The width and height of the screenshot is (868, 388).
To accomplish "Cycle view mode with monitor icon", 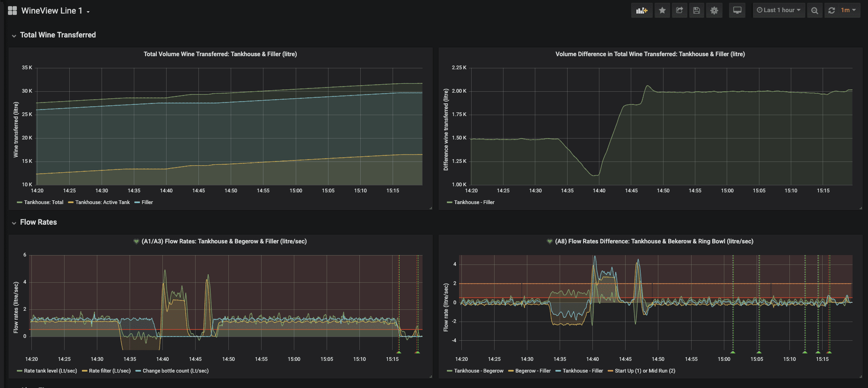I will point(737,10).
